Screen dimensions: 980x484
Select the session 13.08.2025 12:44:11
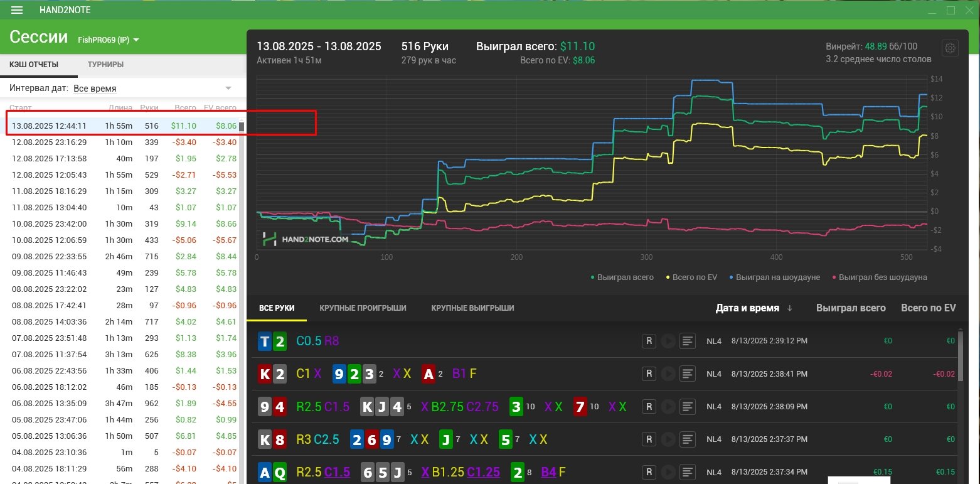coord(123,126)
